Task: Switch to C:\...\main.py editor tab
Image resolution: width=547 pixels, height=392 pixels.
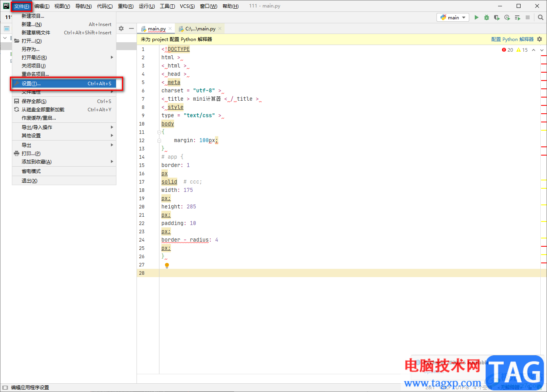Action: point(200,29)
